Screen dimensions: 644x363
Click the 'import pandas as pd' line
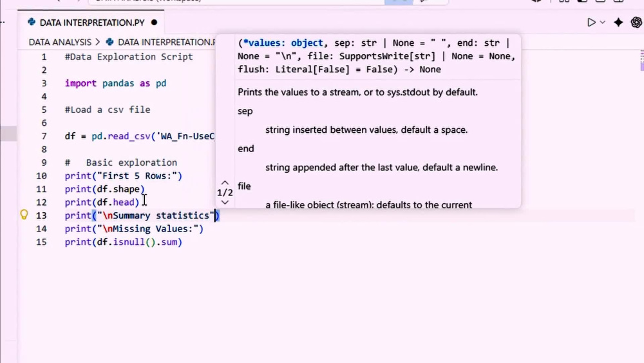115,83
